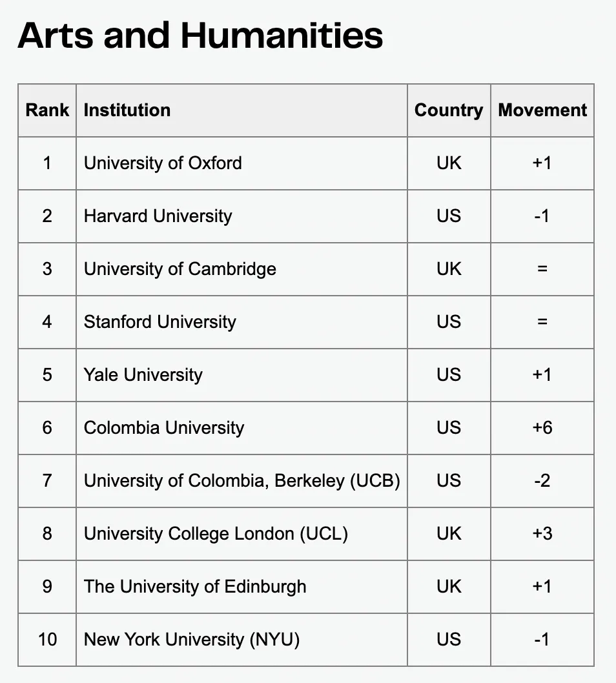Select the University of Oxford cell

coord(163,163)
